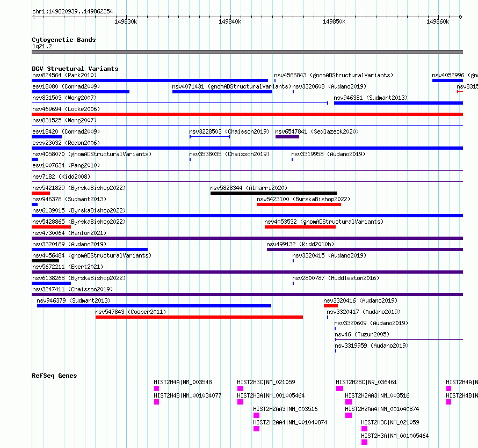The image size is (478, 448).
Task: Click the 149850k ruler tick label
Action: (334, 21)
